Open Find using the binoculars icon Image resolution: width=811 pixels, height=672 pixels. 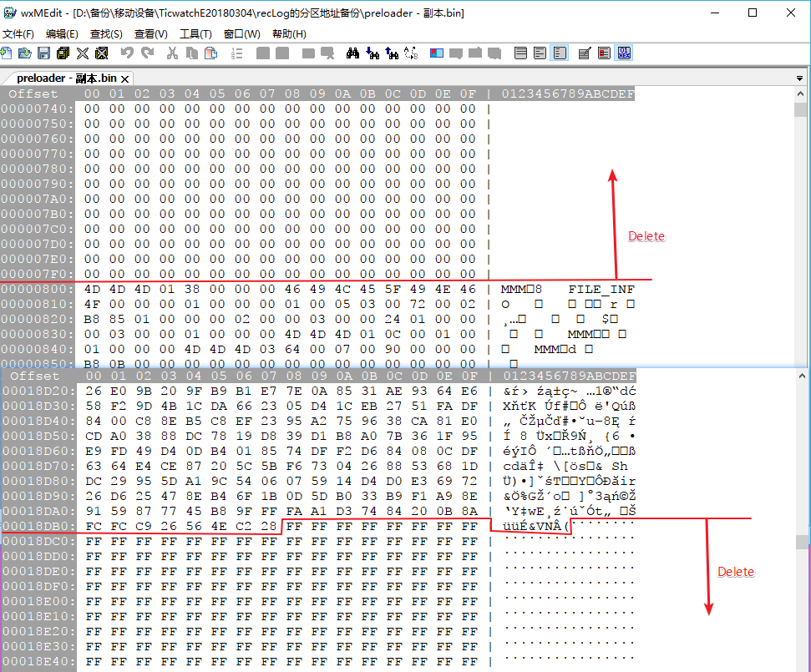coord(352,53)
